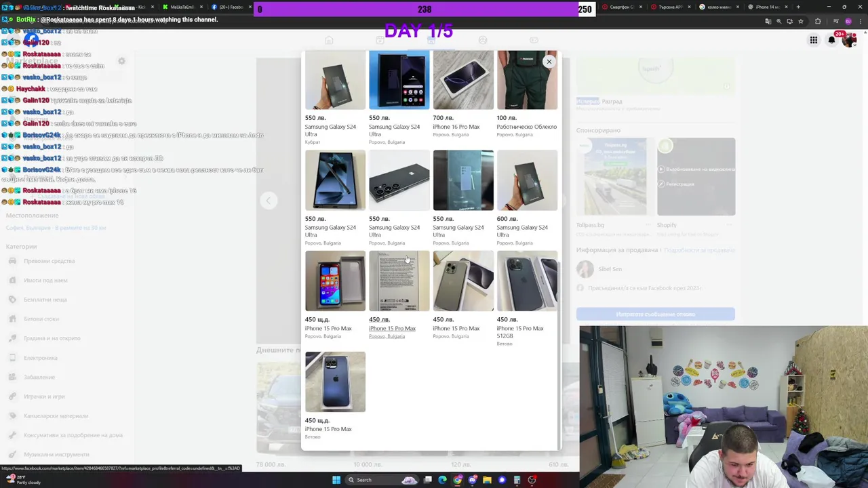Open Chrome extensions puzzle icon
Screen dimensions: 868x488
pyautogui.click(x=818, y=22)
